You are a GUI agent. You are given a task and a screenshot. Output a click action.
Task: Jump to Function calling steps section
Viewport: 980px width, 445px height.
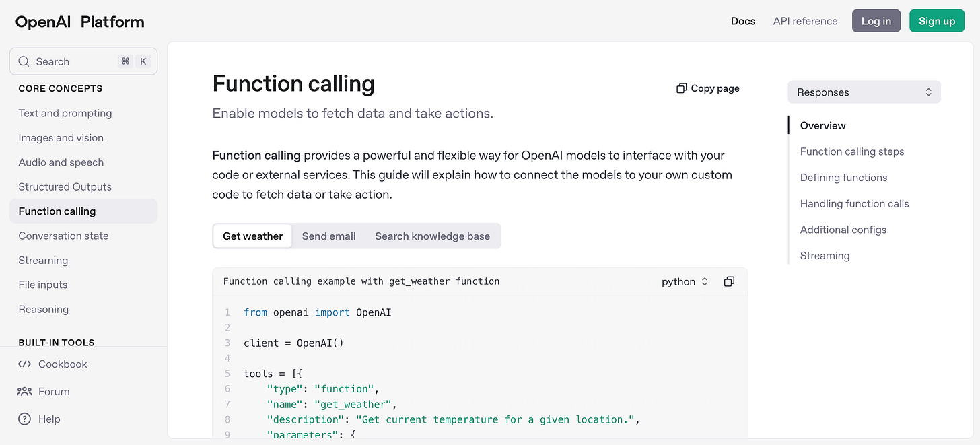click(852, 151)
